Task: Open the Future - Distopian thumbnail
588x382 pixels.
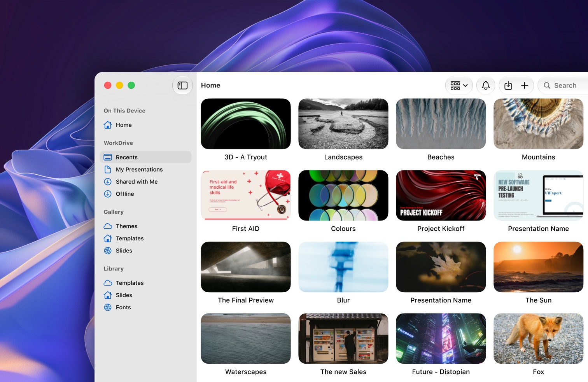Action: coord(441,338)
